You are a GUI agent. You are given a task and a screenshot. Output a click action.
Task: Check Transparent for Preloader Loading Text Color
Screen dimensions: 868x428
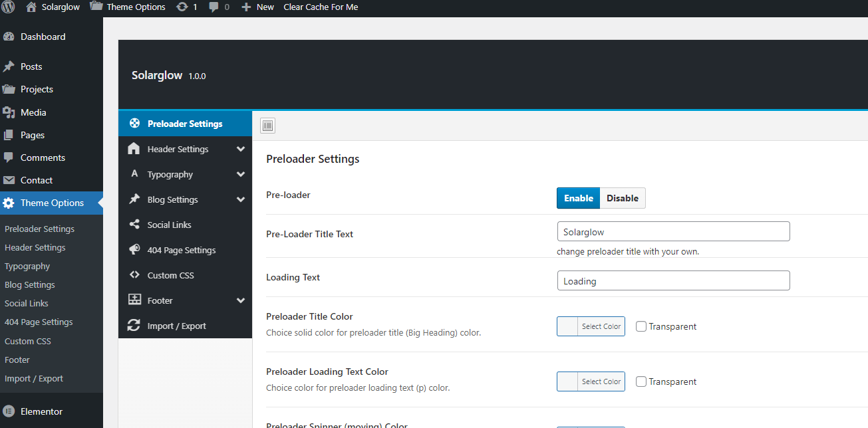tap(641, 381)
